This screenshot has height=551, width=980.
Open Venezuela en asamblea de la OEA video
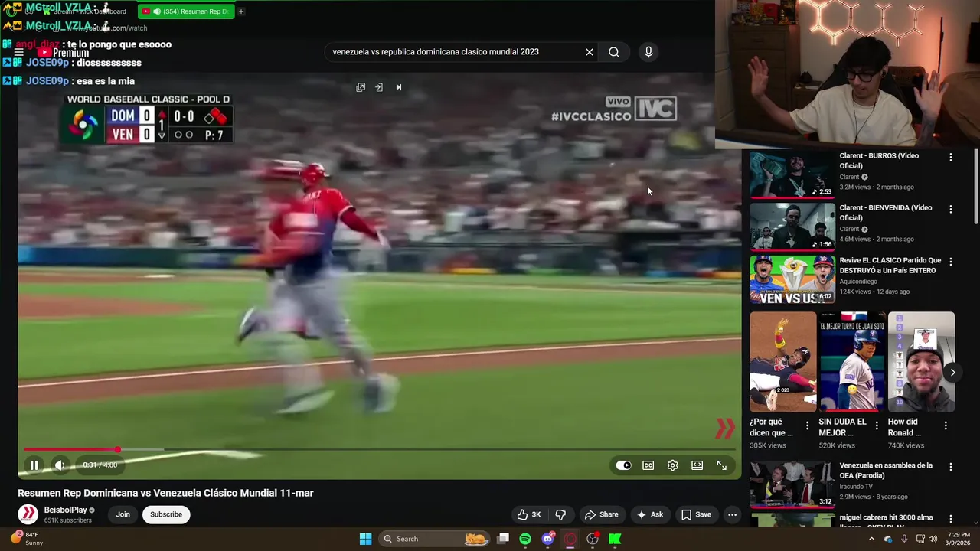coord(792,484)
